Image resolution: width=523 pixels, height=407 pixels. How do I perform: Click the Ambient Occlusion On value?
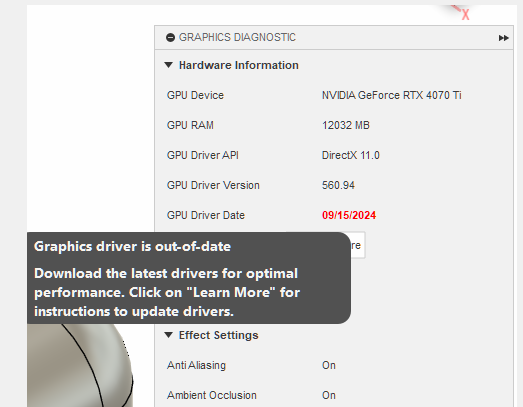329,395
